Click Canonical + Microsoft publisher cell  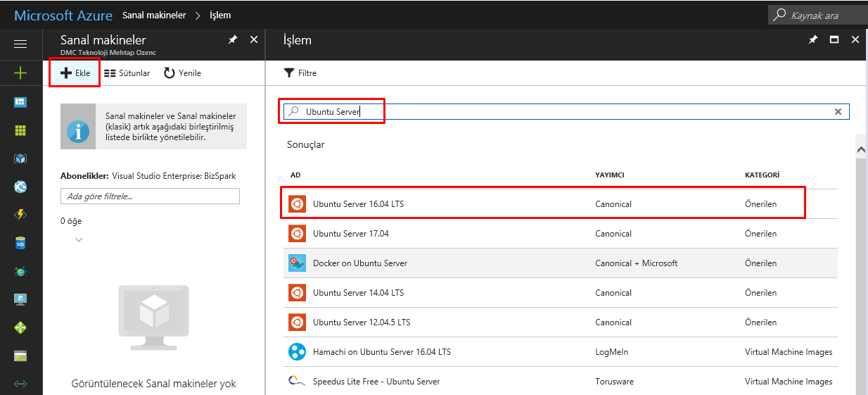pos(637,263)
